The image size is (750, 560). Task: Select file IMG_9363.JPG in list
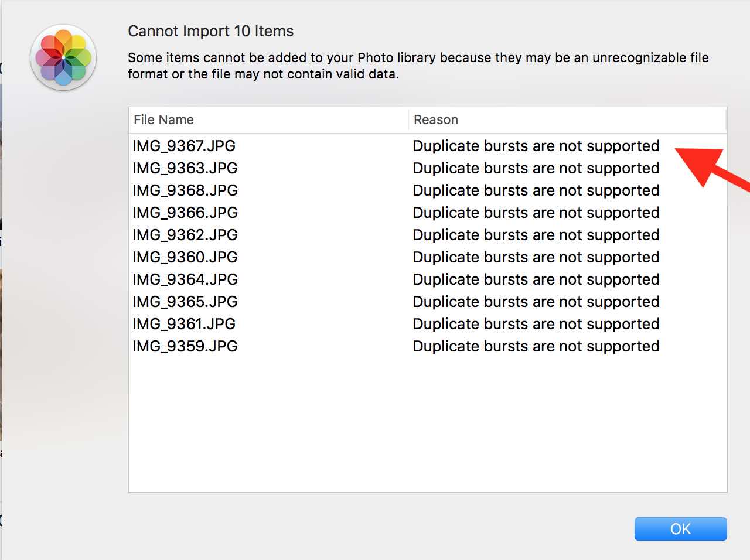(185, 168)
